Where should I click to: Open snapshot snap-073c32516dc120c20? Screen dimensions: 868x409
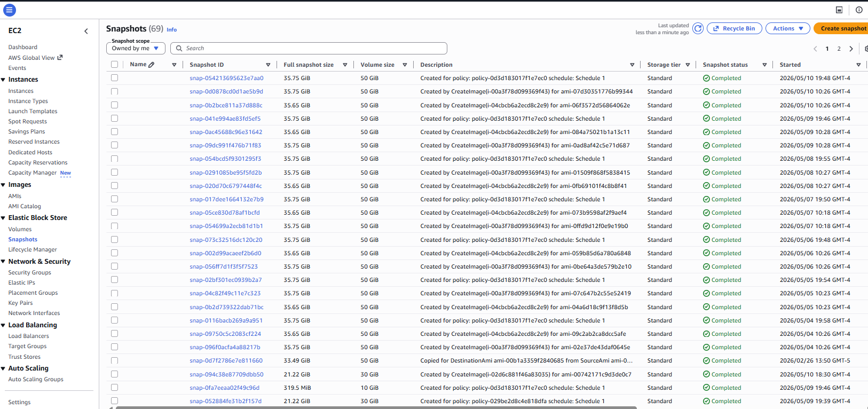click(x=226, y=240)
